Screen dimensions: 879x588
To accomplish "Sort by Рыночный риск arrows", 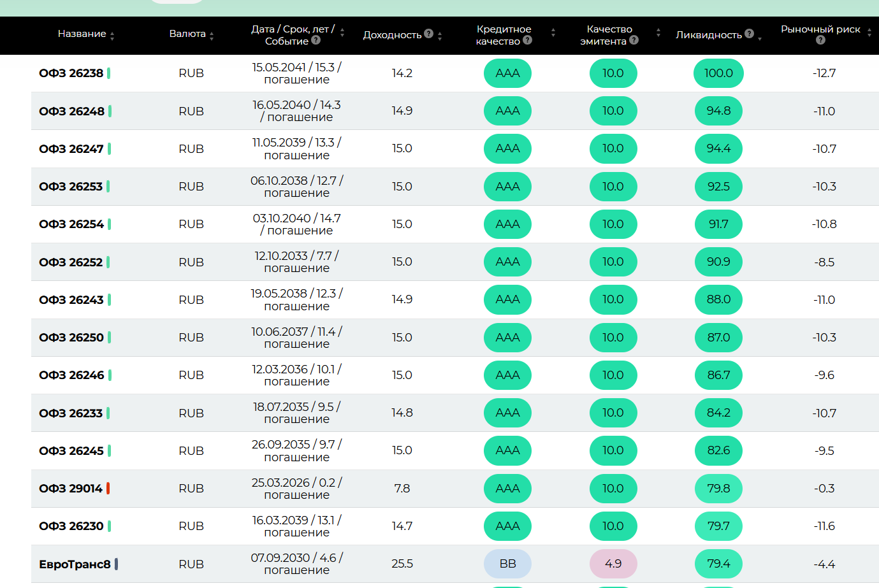I will 869,32.
